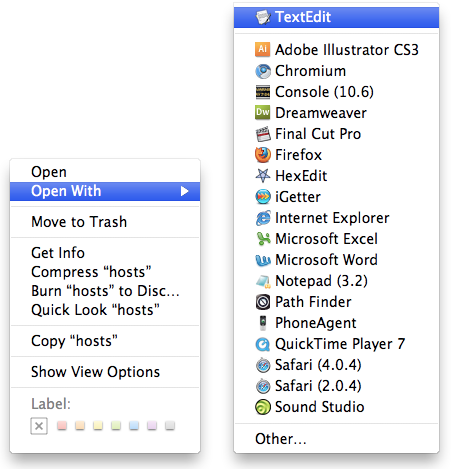The width and height of the screenshot is (451, 469).
Task: Click the QuickTime Player 7 icon
Action: (x=263, y=344)
